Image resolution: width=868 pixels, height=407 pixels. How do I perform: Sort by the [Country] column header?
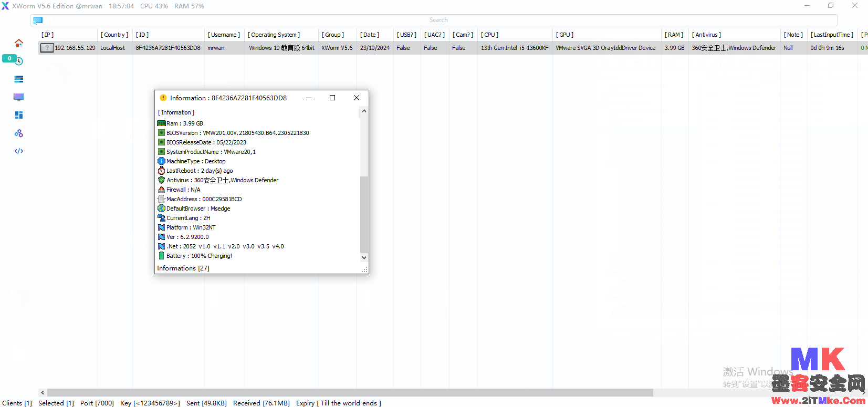coord(114,35)
